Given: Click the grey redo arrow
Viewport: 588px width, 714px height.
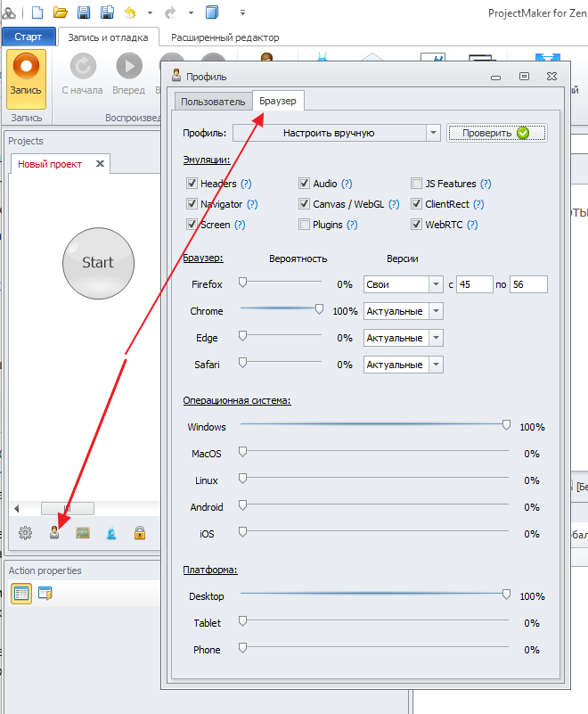Looking at the screenshot, I should tap(170, 12).
